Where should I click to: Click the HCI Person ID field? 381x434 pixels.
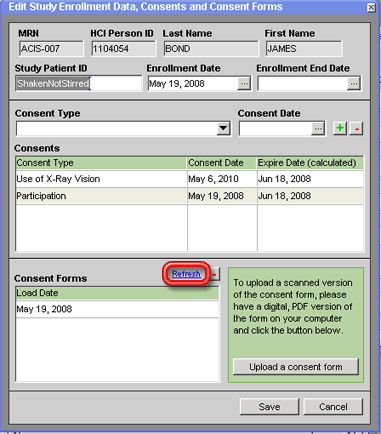pos(124,49)
